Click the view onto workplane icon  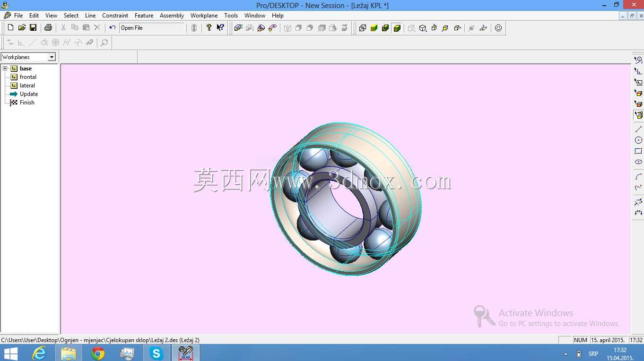[483, 28]
